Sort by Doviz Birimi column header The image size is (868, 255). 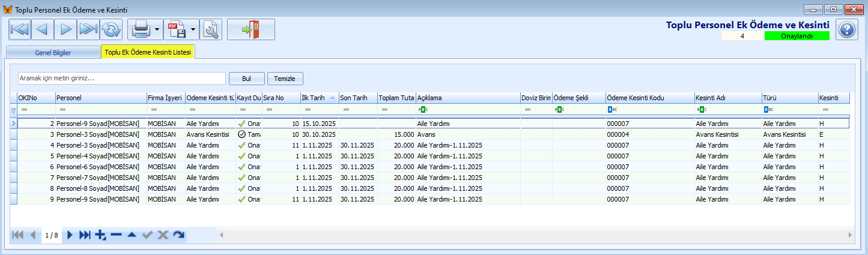coord(536,98)
